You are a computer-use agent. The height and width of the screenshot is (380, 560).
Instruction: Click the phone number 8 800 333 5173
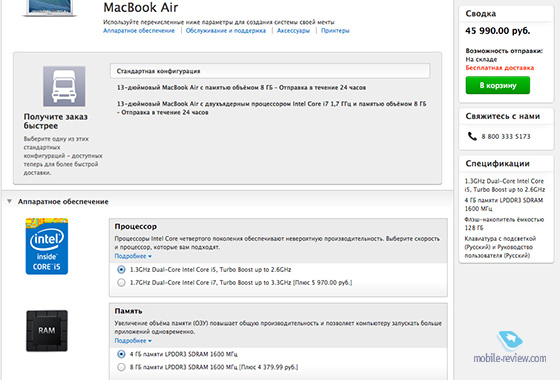click(x=506, y=136)
